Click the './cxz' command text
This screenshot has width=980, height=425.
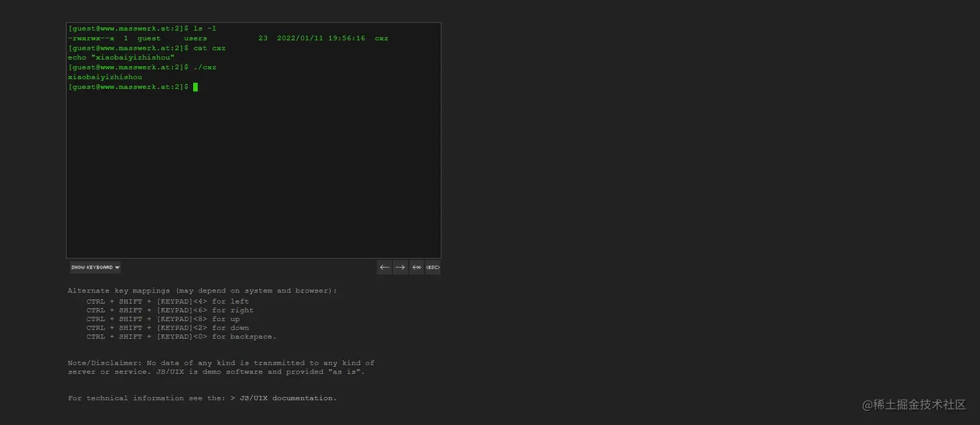[205, 67]
